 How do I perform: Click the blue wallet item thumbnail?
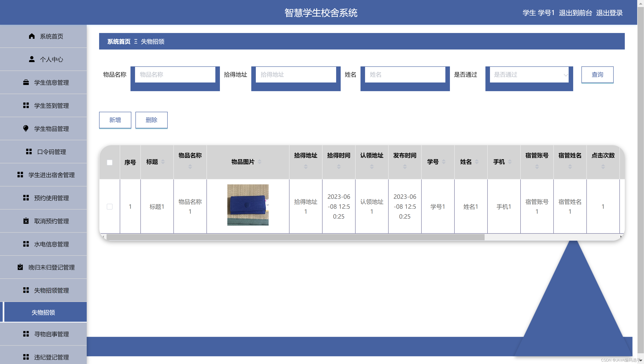coord(248,205)
